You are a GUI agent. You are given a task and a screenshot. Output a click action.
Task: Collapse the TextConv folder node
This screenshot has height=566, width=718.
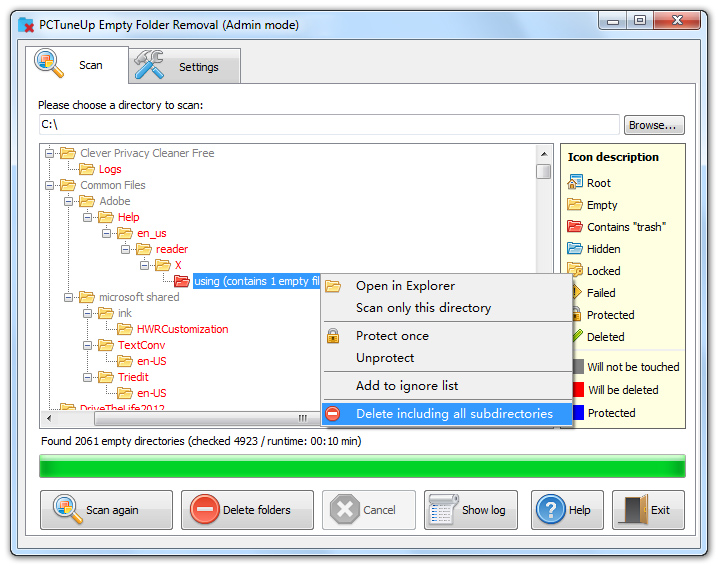coord(87,345)
